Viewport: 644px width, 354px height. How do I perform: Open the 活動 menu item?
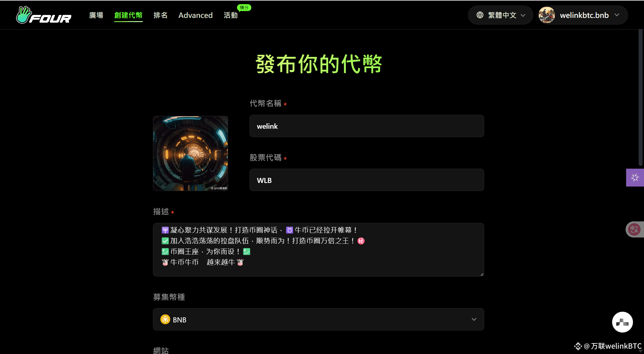pyautogui.click(x=231, y=15)
